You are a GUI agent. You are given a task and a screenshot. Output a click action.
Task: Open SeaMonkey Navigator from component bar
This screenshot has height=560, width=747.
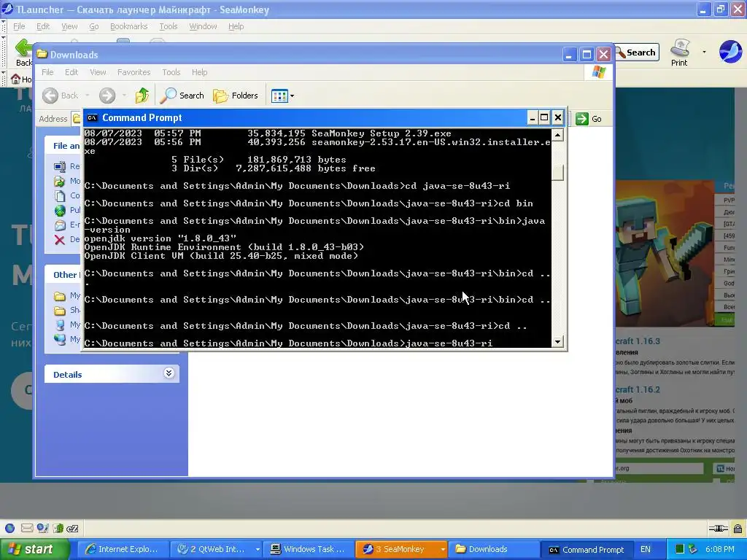pyautogui.click(x=10, y=528)
